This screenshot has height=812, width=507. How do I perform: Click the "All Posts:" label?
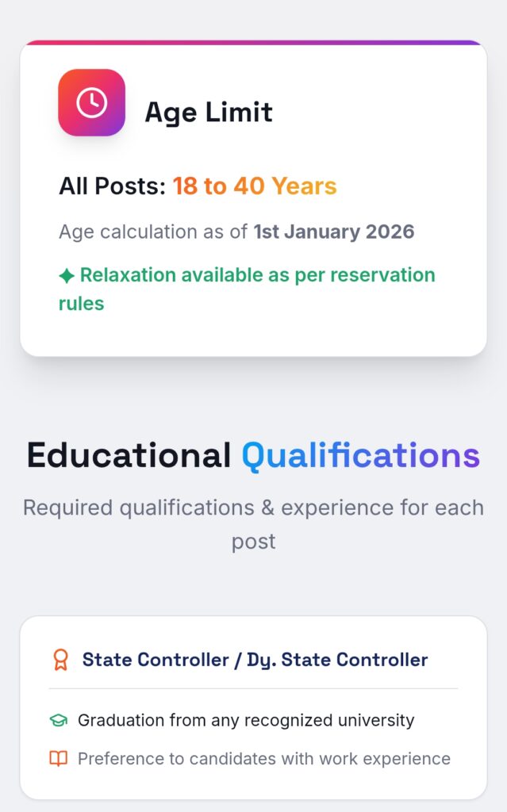point(112,186)
